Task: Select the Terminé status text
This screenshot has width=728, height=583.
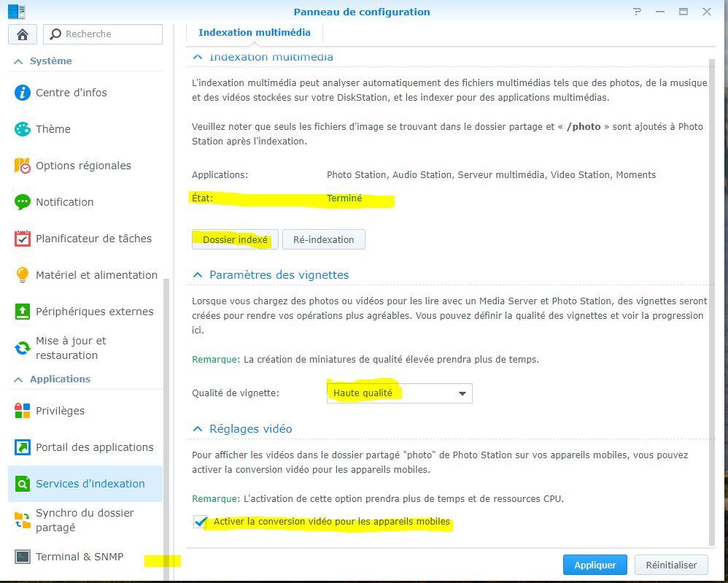Action: pos(344,198)
